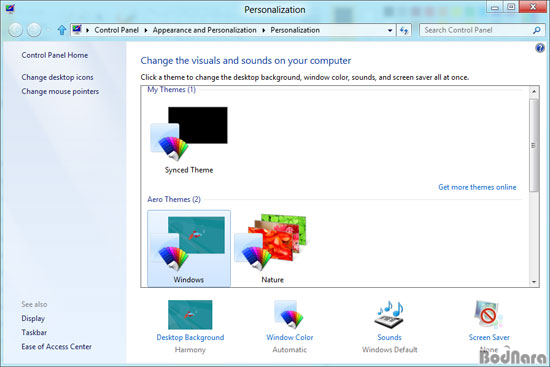This screenshot has width=550, height=367.
Task: Click the Back navigation arrow button
Action: click(15, 30)
